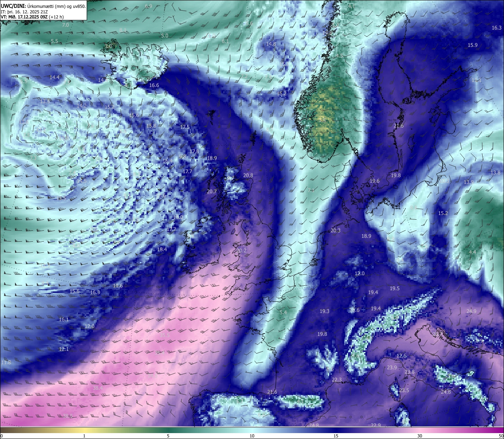Click the 'UWC/DINI: Úrkomumætti (mm) og uv850.' title
The image size is (504, 439).
tap(43, 6)
